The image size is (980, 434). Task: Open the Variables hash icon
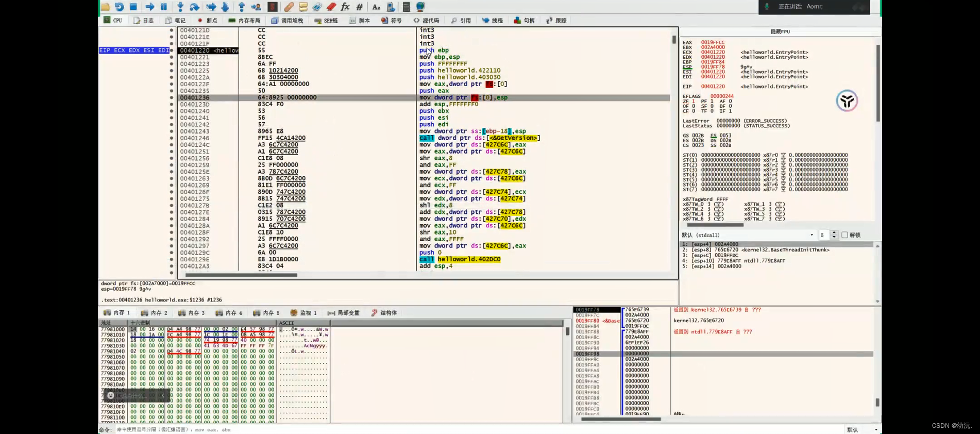pyautogui.click(x=360, y=7)
